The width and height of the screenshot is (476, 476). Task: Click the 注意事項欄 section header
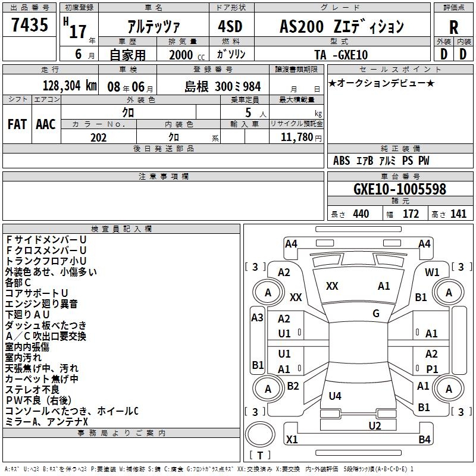[164, 176]
